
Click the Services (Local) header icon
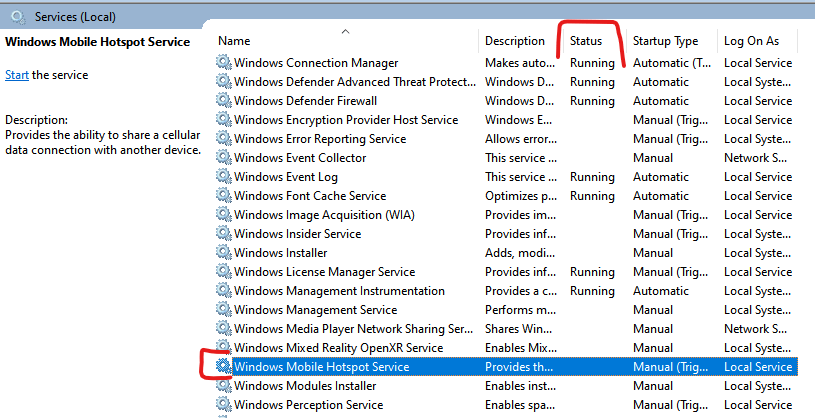coord(18,17)
